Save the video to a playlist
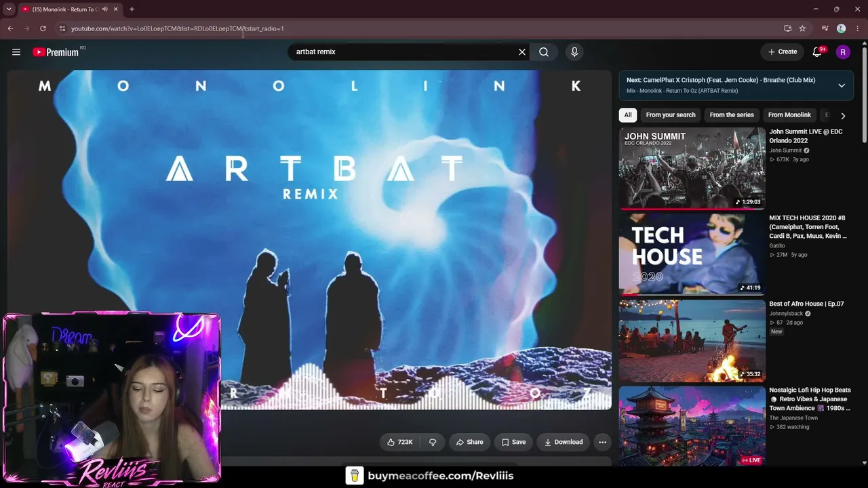Screen dimensions: 868x488 (513, 443)
